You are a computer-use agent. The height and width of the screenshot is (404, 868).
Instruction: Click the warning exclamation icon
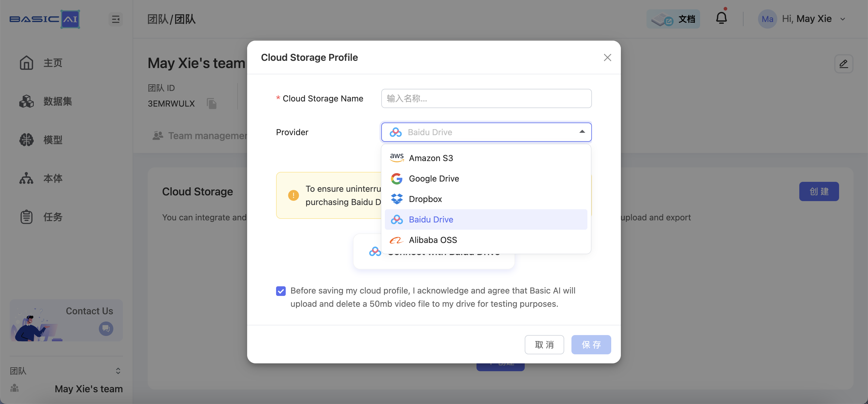(294, 195)
